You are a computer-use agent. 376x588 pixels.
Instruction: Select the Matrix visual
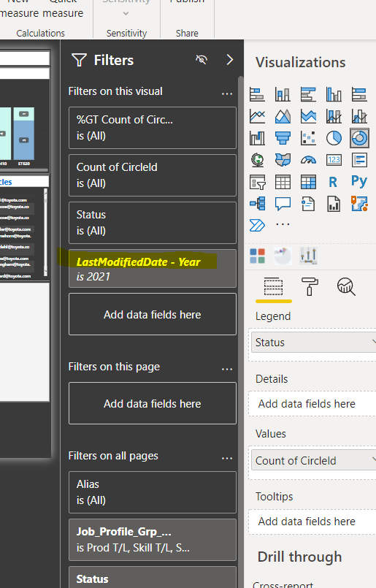308,183
